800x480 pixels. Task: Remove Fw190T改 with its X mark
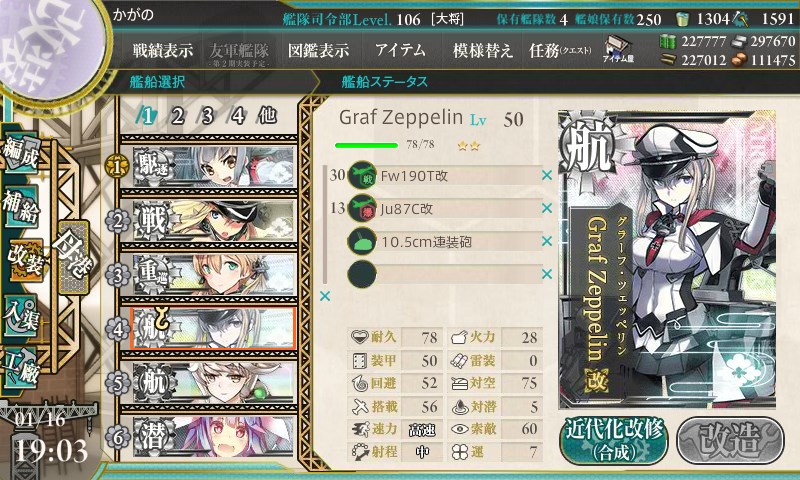point(547,175)
